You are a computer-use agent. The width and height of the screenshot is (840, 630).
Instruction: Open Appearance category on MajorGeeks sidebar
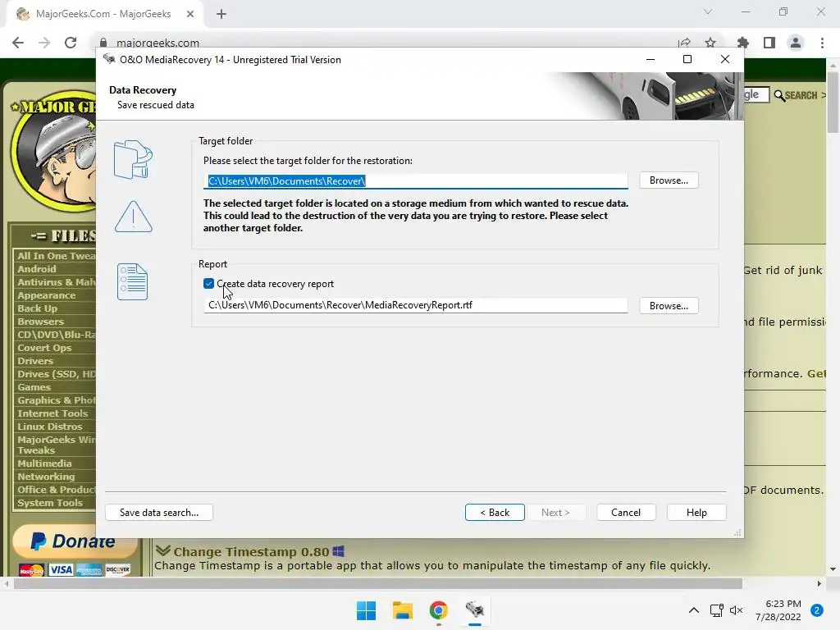pos(46,295)
